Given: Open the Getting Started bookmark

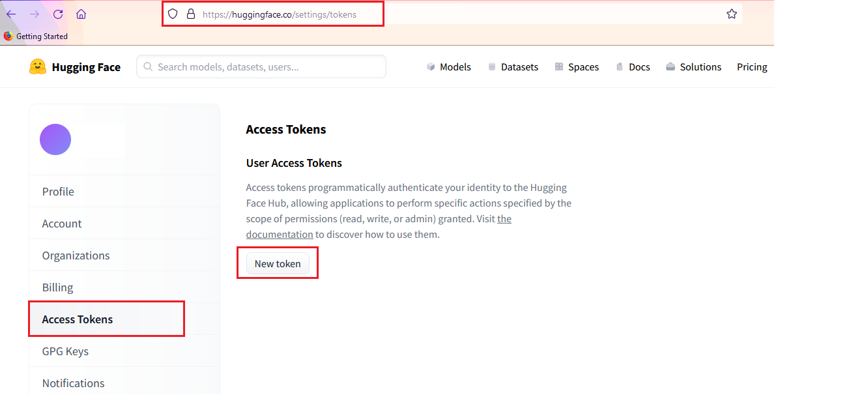Looking at the screenshot, I should point(36,36).
